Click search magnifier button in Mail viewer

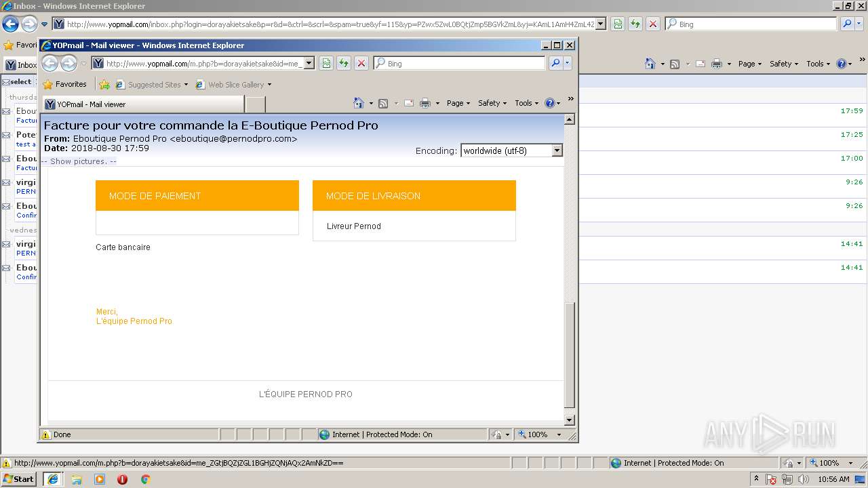555,63
